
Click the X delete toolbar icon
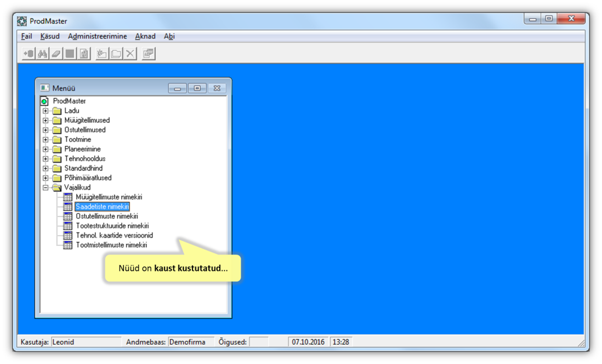(130, 54)
